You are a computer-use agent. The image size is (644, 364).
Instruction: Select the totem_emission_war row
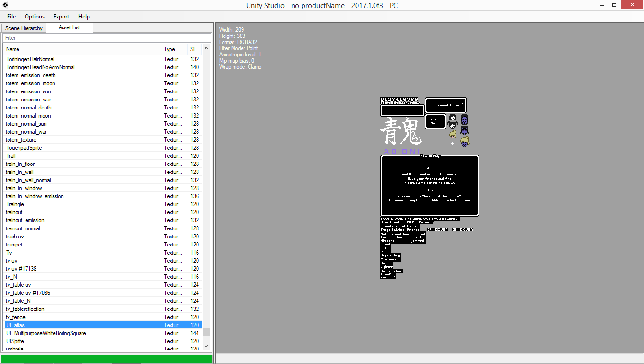coord(103,100)
